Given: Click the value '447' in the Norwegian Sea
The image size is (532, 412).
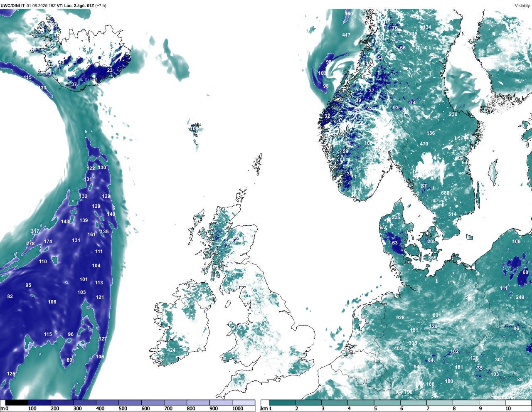Looking at the screenshot, I should click(346, 35).
